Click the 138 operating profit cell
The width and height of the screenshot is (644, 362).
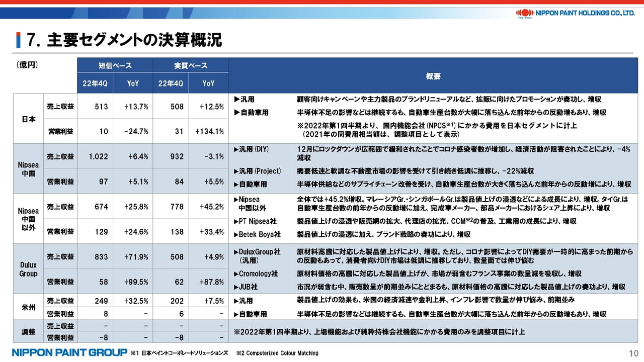click(171, 231)
